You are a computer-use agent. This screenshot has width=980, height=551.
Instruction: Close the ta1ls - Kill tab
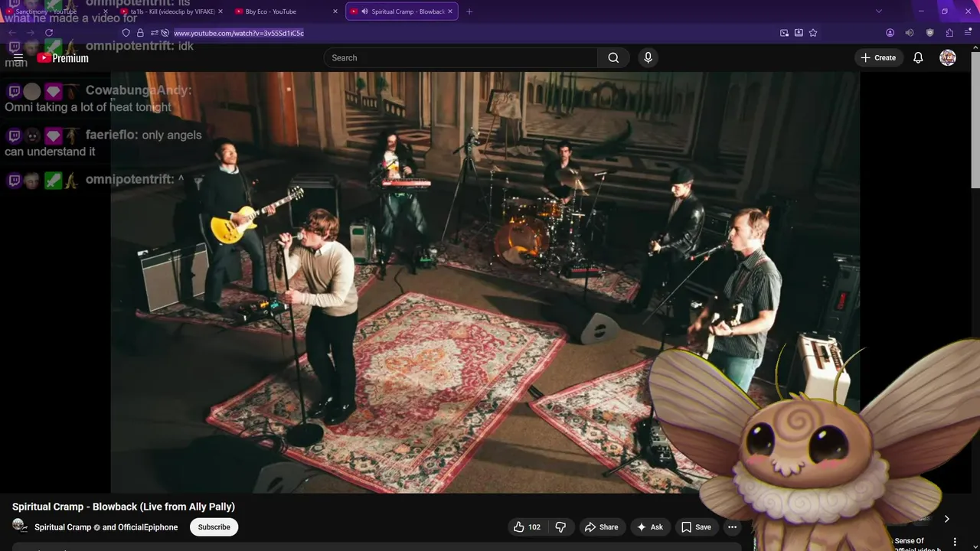pos(220,11)
